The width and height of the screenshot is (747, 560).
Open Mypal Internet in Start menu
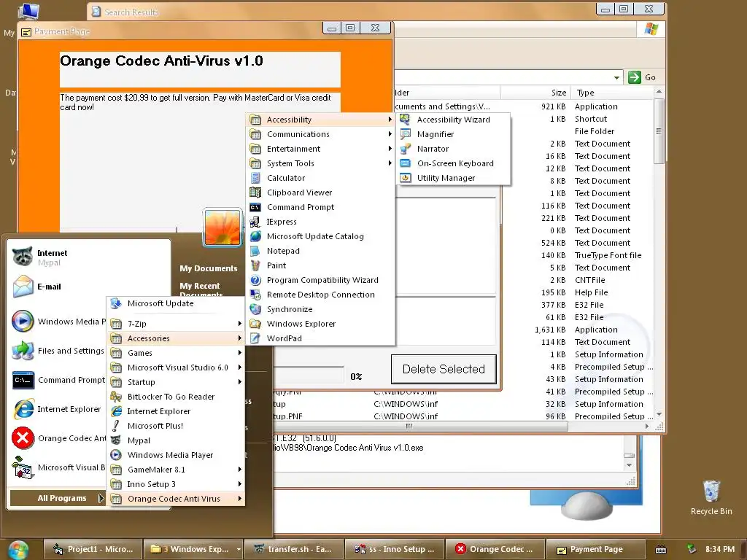click(x=90, y=257)
